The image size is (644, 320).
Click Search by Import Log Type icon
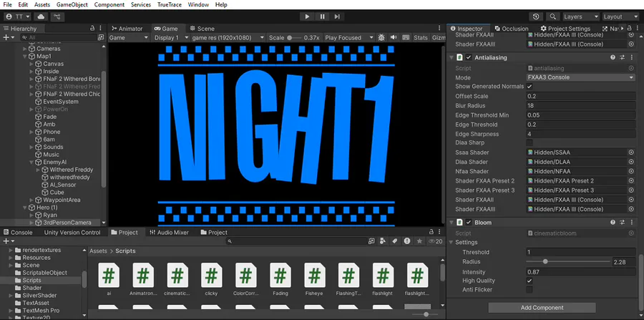(x=407, y=241)
